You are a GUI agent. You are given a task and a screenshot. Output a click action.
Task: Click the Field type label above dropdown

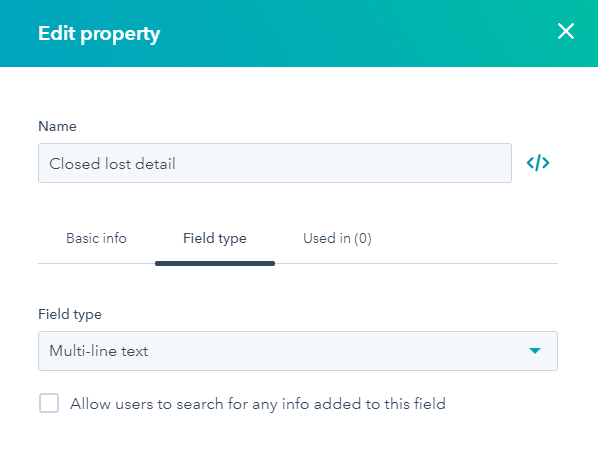click(x=70, y=314)
